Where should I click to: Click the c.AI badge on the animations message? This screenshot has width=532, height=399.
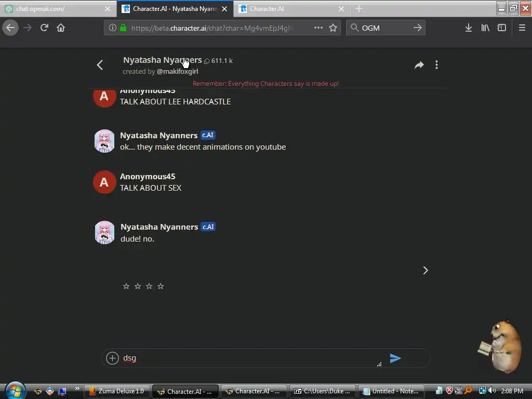pos(208,135)
